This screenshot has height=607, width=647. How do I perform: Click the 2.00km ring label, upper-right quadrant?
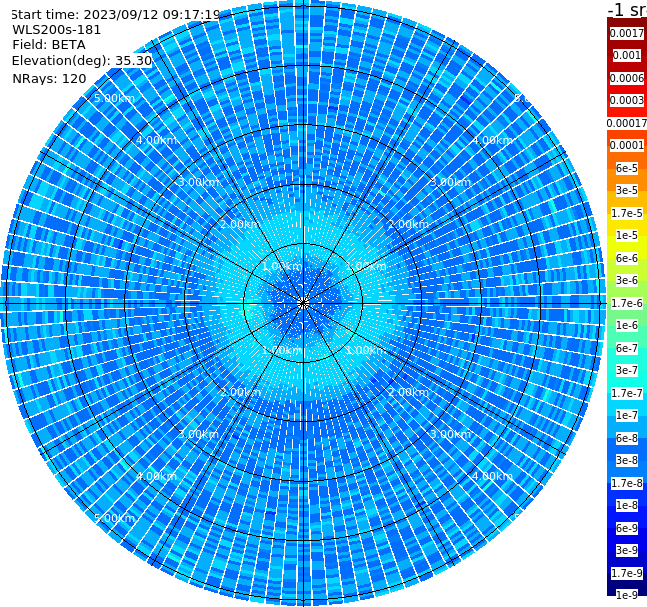click(408, 224)
